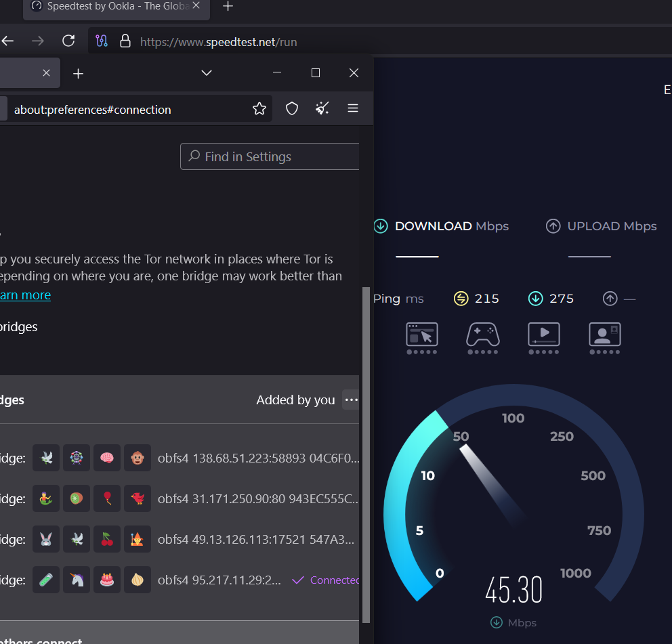The image size is (672, 644).
Task: Bookmark this page with the star icon
Action: tap(259, 109)
